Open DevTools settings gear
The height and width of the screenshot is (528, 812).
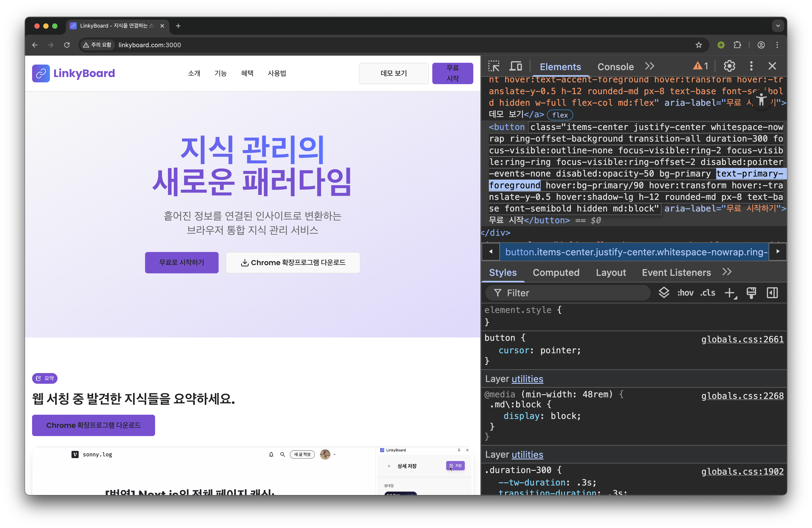pos(729,66)
